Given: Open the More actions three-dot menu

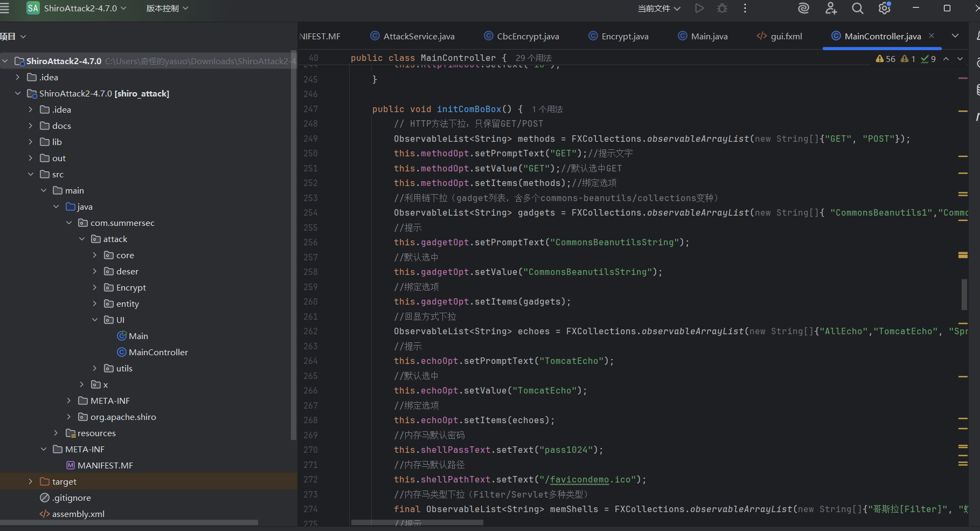Looking at the screenshot, I should tap(745, 8).
